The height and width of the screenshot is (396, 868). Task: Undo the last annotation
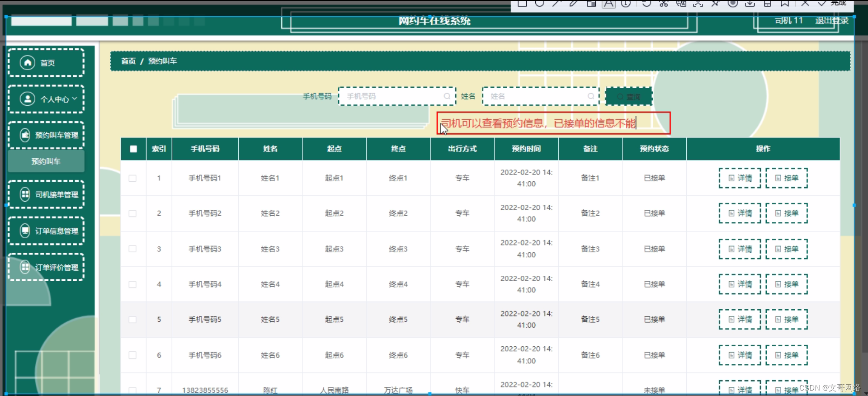coord(646,3)
